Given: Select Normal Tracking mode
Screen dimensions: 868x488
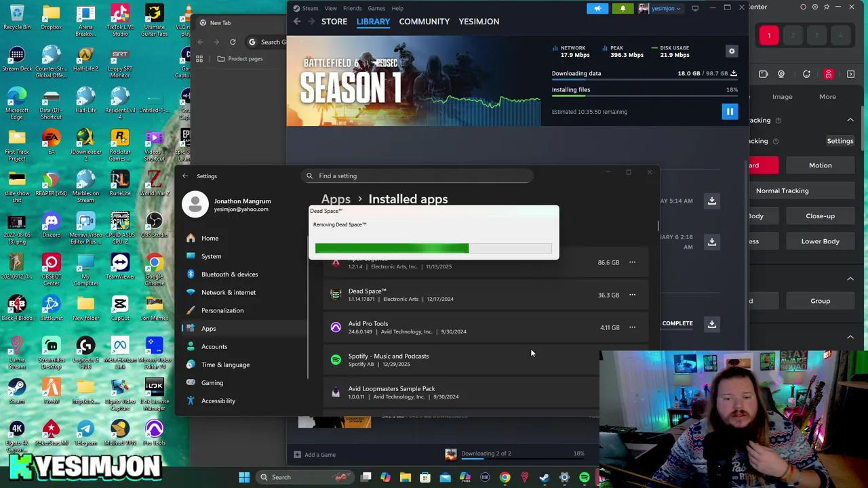Looking at the screenshot, I should [782, 190].
